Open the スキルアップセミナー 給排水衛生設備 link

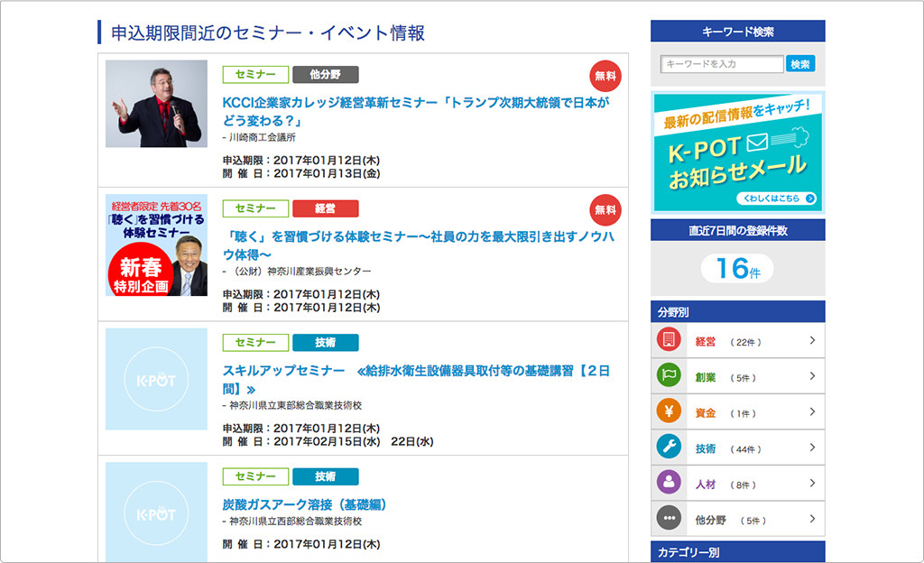click(415, 379)
